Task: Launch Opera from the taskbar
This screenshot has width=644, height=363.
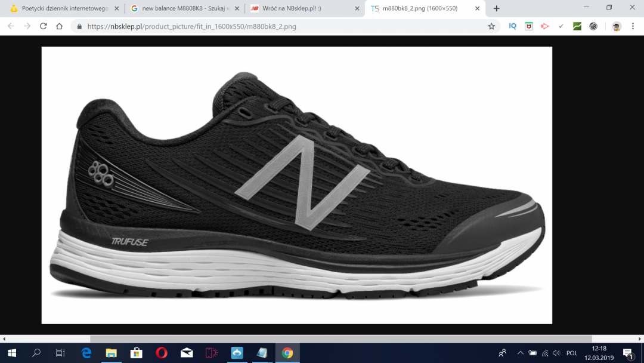Action: [x=161, y=353]
